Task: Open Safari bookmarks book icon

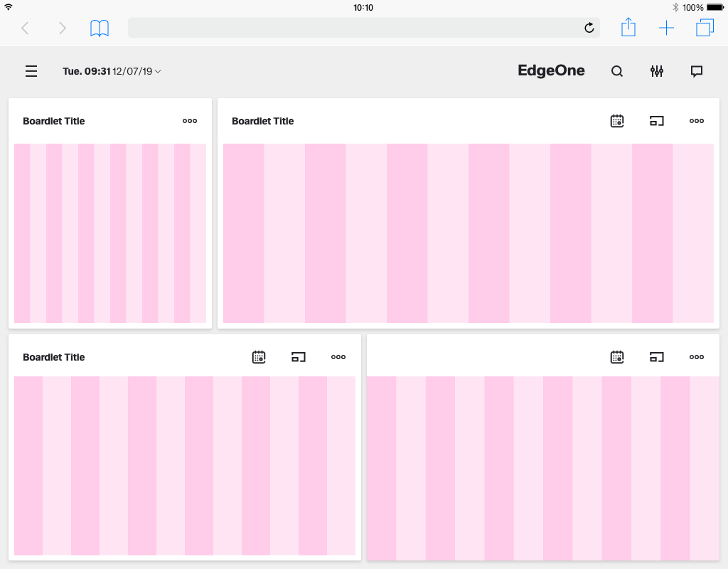Action: 100,28
